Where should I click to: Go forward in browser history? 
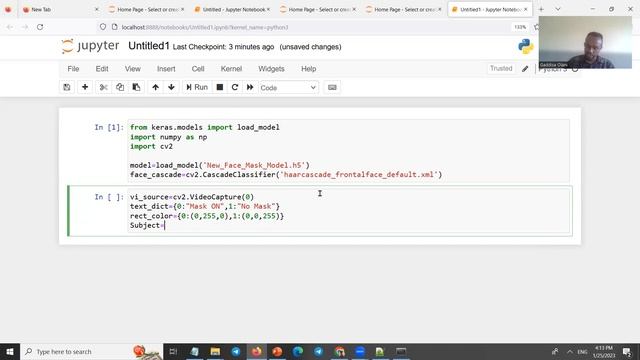click(x=25, y=27)
